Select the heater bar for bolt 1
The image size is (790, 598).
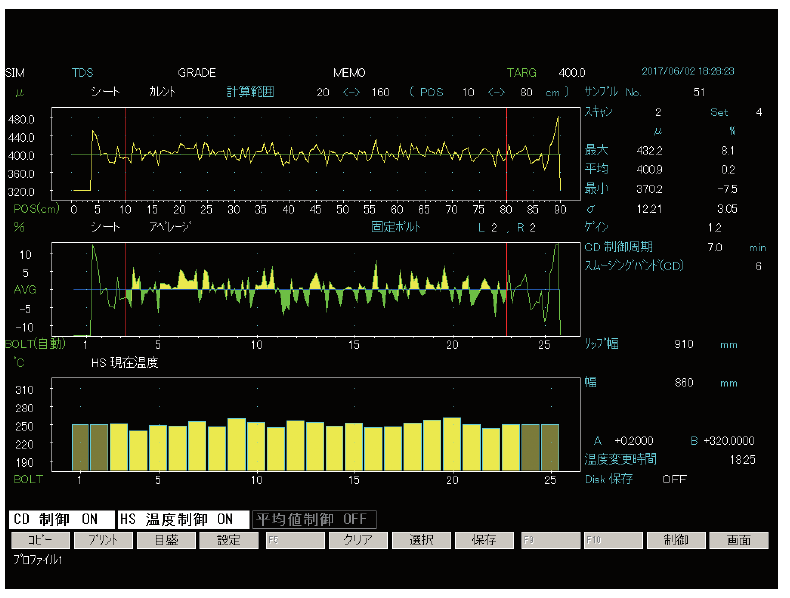81,447
